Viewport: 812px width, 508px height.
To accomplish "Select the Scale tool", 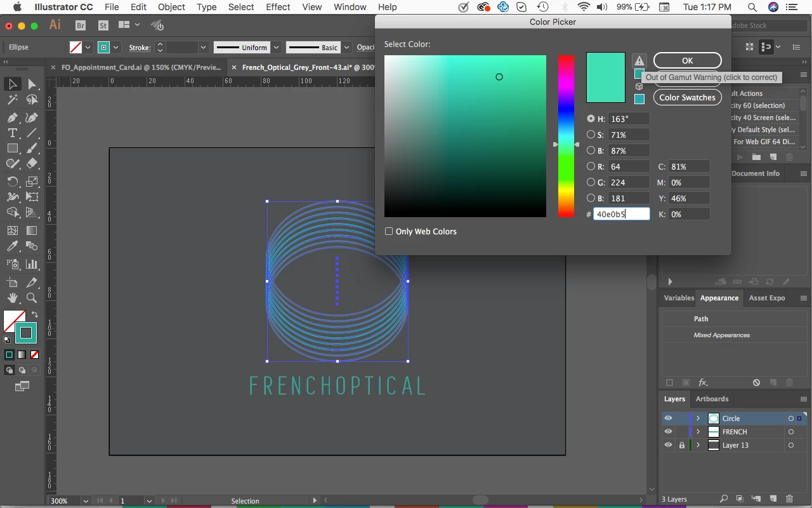I will (32, 182).
